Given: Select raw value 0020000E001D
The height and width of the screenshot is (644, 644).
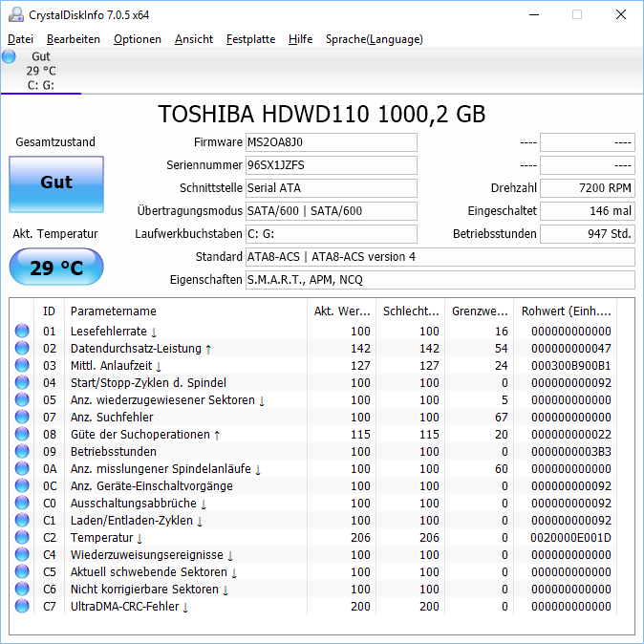Looking at the screenshot, I should 570,538.
